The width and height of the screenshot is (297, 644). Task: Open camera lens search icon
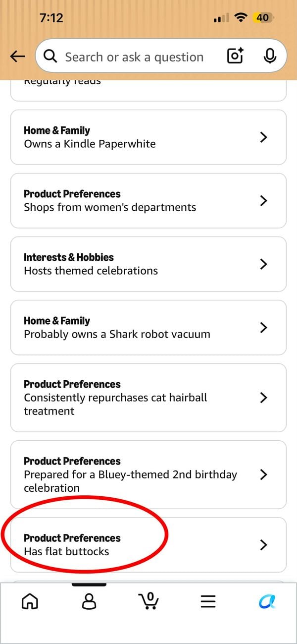(236, 56)
